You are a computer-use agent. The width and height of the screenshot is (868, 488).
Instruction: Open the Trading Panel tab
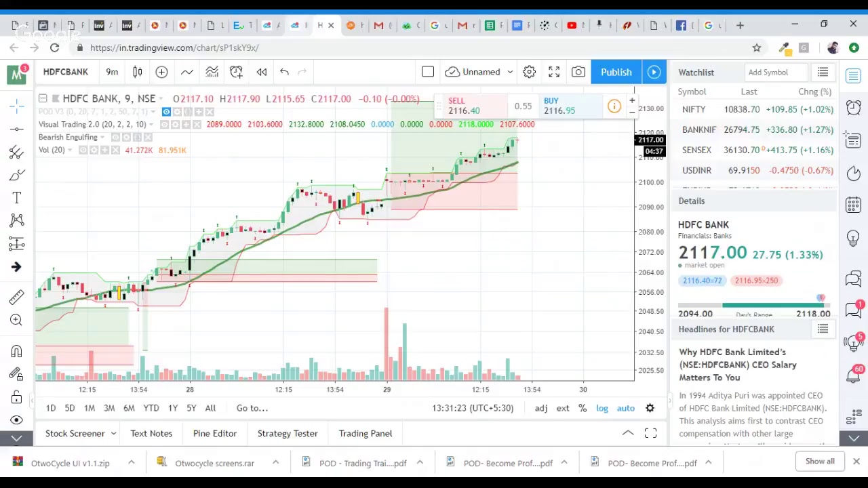tap(366, 434)
